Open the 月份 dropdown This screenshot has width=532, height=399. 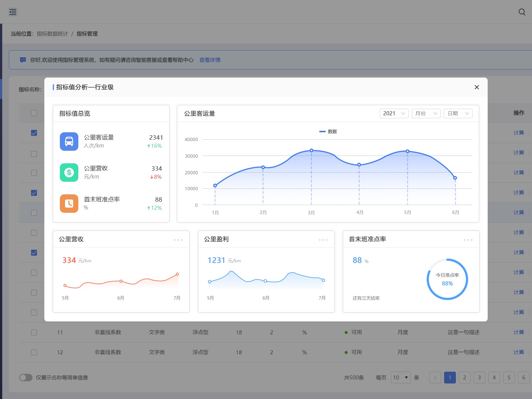tap(426, 113)
